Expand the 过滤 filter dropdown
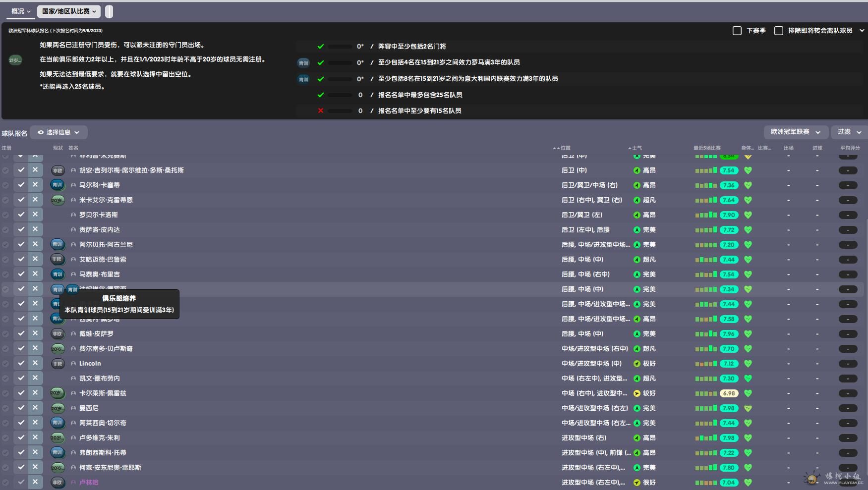Screen dimensions: 868x490 coord(849,132)
